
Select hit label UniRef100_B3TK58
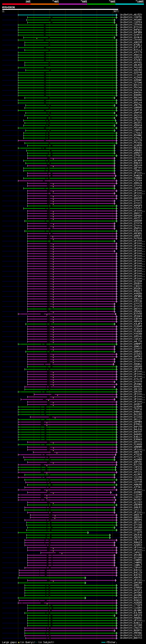pyautogui.click(x=131, y=314)
